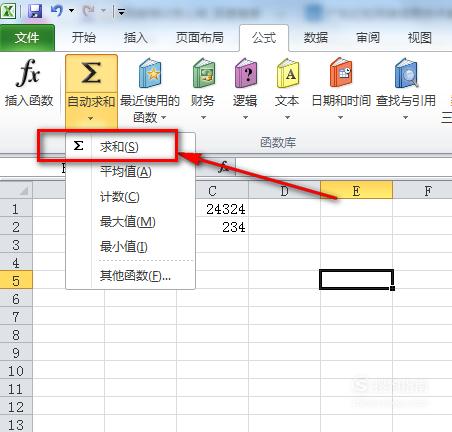Click inside the formula bar input

tap(343, 166)
